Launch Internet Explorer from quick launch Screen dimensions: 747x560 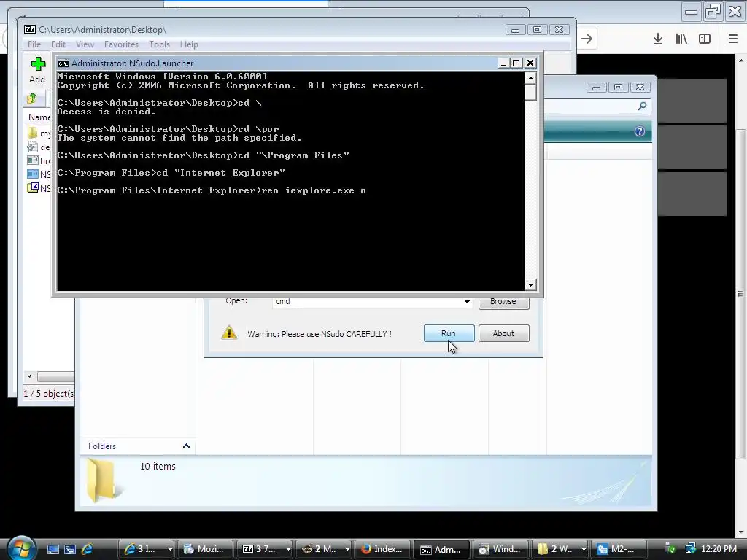pyautogui.click(x=88, y=549)
